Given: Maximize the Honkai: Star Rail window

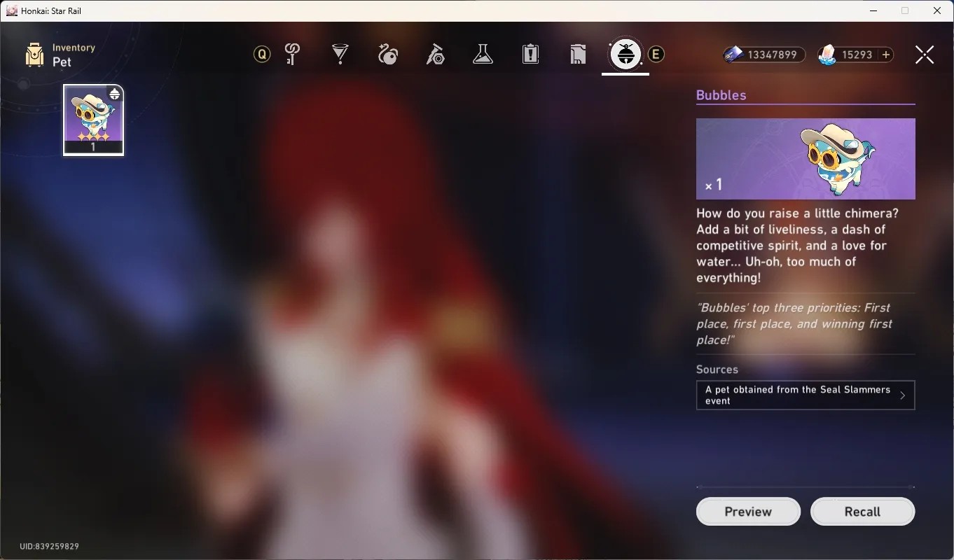Looking at the screenshot, I should pos(905,10).
